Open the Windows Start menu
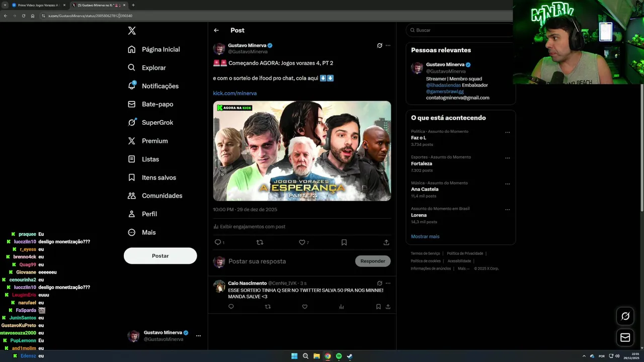This screenshot has width=644, height=362. click(294, 356)
